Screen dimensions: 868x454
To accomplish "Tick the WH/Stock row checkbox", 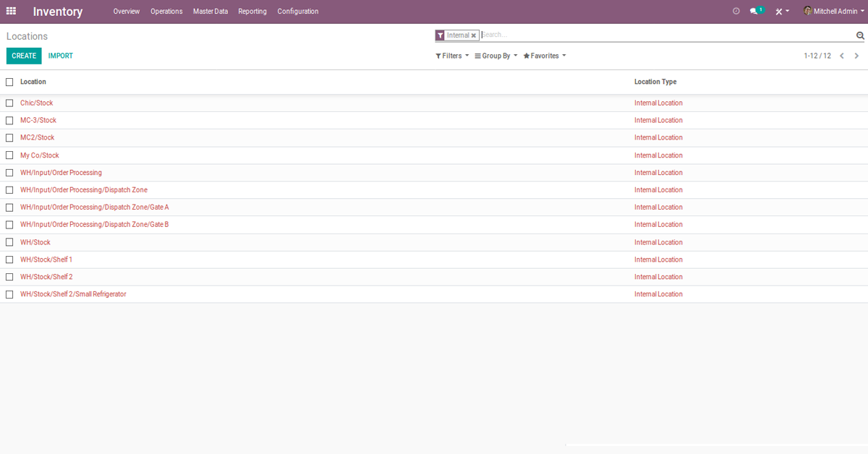I will tap(9, 242).
